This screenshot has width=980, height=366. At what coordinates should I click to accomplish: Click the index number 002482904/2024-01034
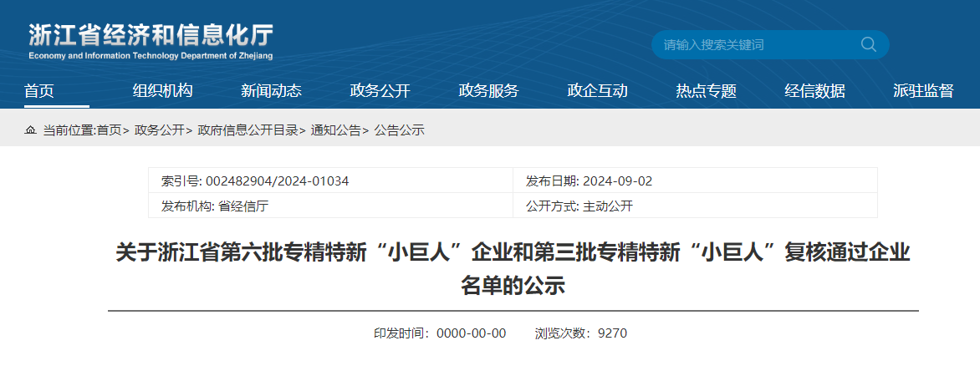277,181
